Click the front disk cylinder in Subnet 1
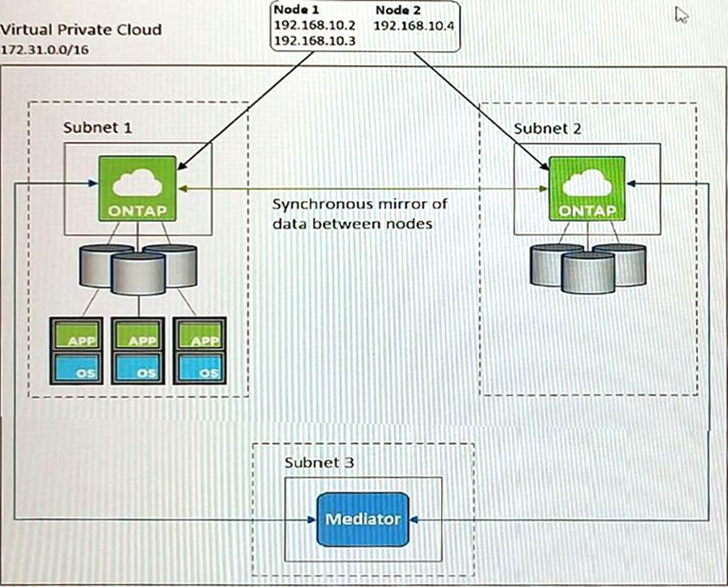Screen dimensions: 728x587 coord(138,274)
